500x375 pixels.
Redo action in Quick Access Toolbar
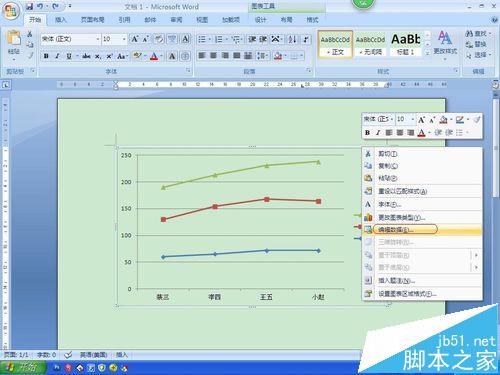[55, 6]
